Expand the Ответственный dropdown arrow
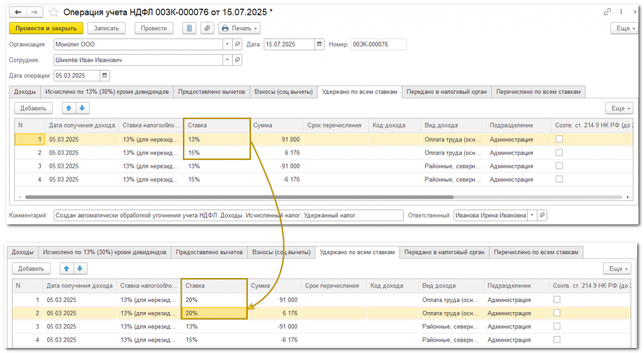Viewport: 644px width, 353px height. point(532,215)
